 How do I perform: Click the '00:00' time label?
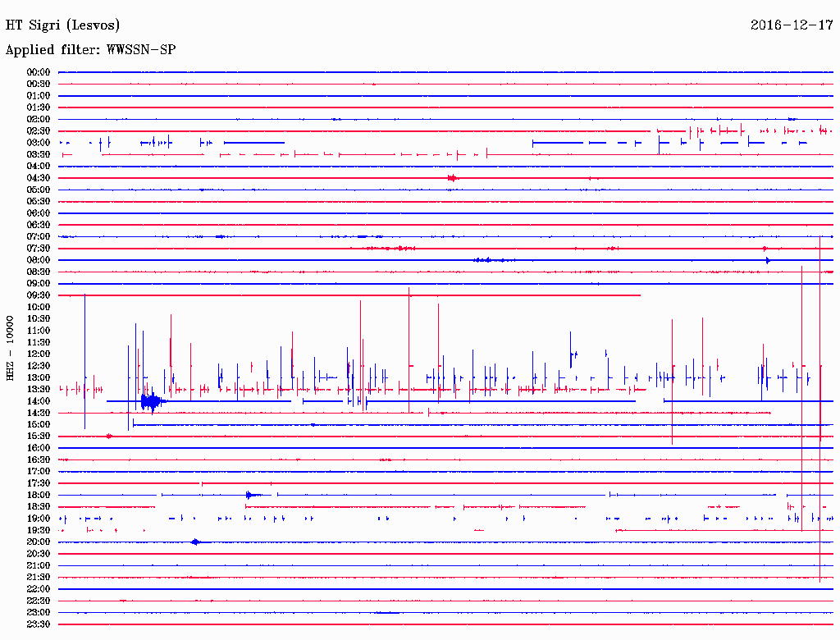39,72
